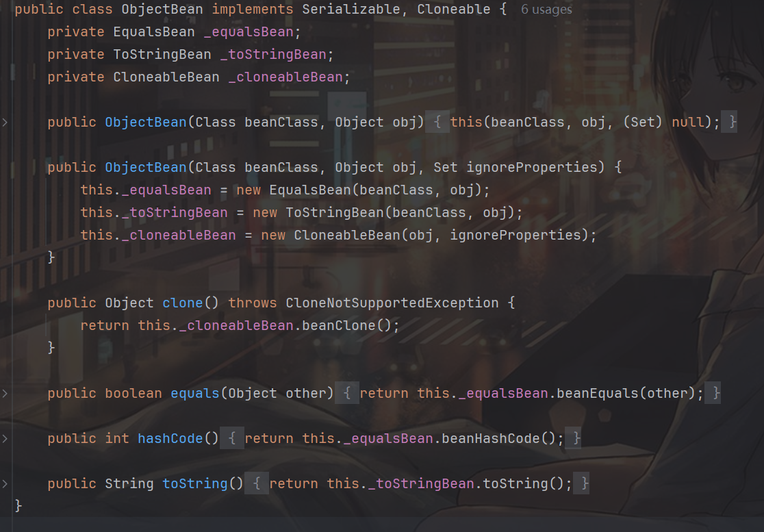Screen dimensions: 764x532
Task: Click the folded opening brace before this(beanClass, obj, (Set) null)
Action: click(x=438, y=123)
